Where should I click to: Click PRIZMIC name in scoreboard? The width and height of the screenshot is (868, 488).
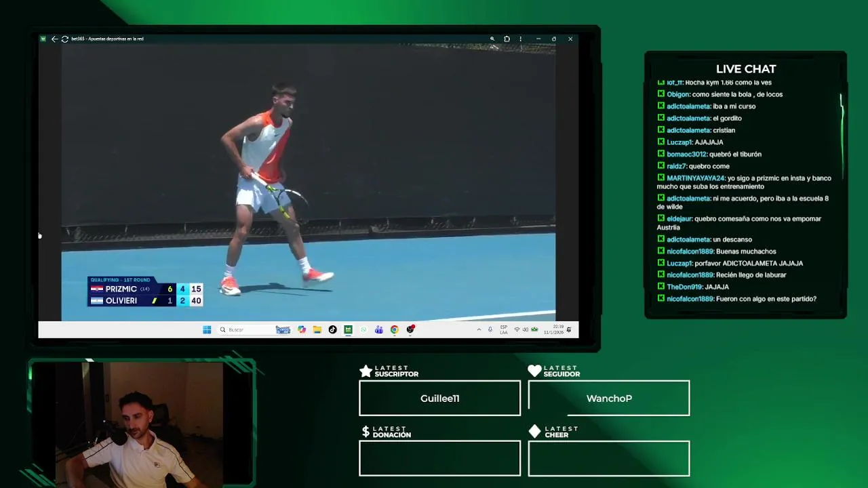pos(121,289)
